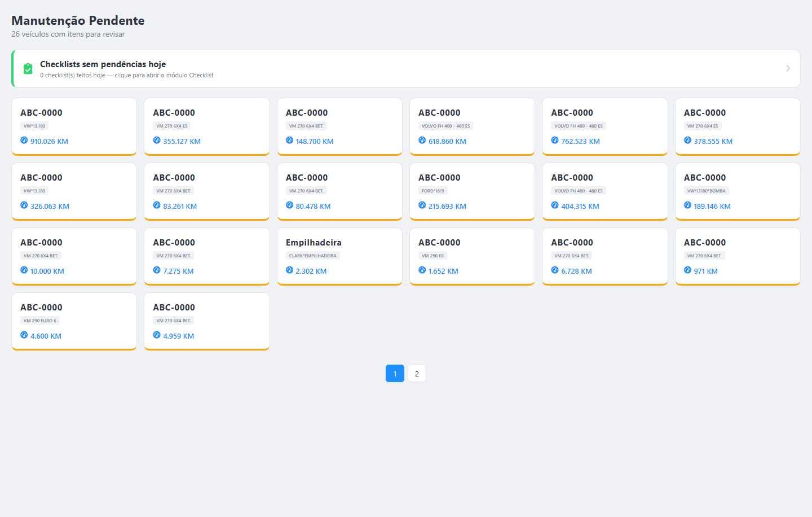Click odometer icon beside 355.127 KM

click(x=157, y=140)
